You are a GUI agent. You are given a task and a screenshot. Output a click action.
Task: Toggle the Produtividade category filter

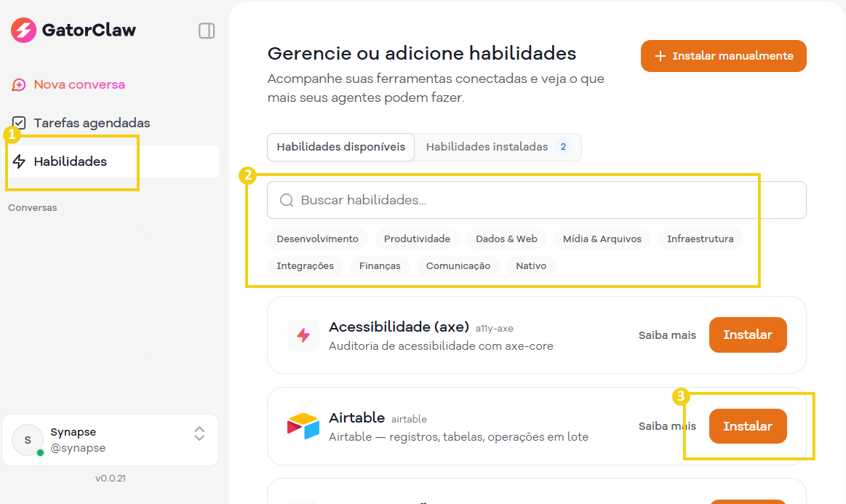pos(416,238)
